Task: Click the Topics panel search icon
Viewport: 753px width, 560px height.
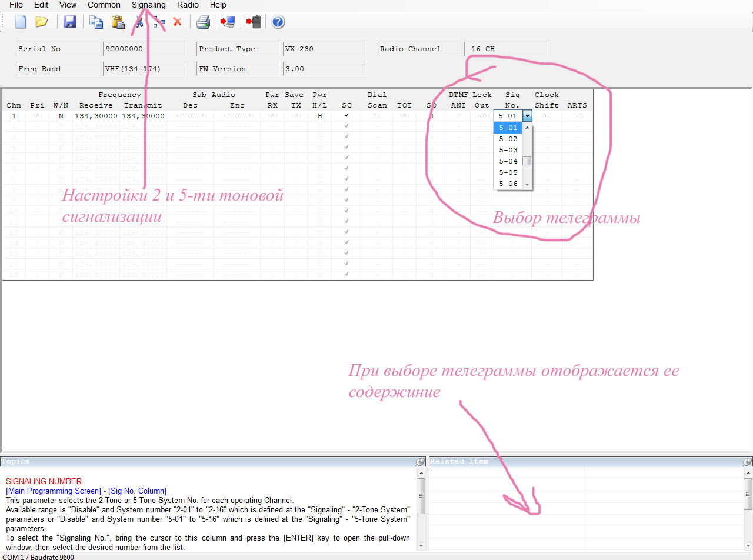Action: [x=420, y=462]
